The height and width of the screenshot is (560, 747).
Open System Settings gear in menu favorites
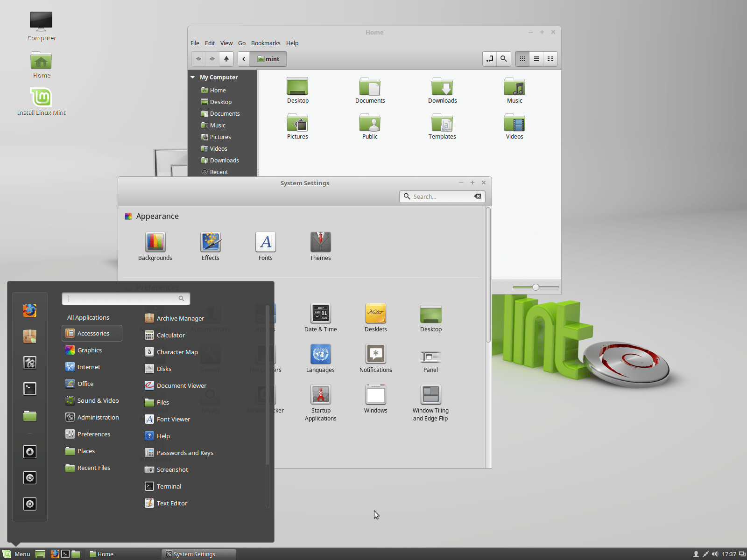click(30, 363)
